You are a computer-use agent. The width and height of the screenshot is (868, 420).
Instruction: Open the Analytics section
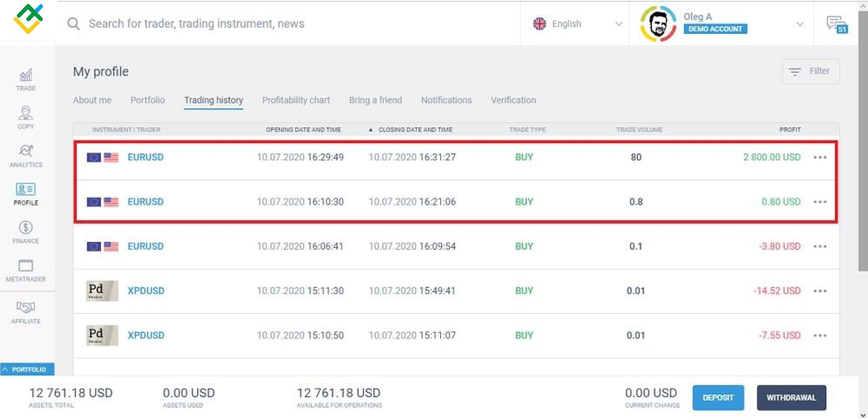26,156
